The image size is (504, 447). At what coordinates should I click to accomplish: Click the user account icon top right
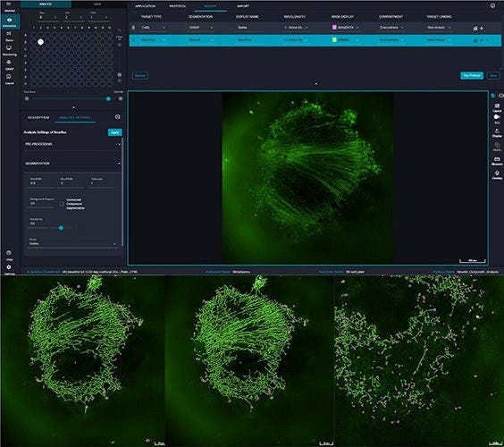pyautogui.click(x=492, y=5)
